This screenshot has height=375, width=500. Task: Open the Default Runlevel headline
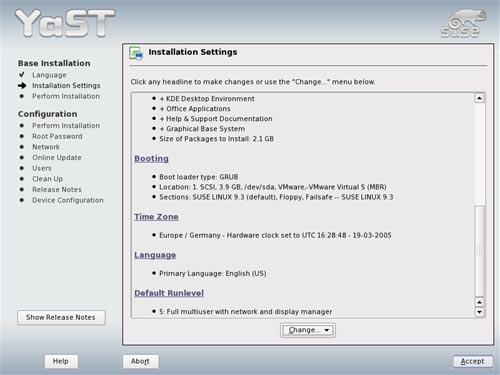[x=169, y=293]
